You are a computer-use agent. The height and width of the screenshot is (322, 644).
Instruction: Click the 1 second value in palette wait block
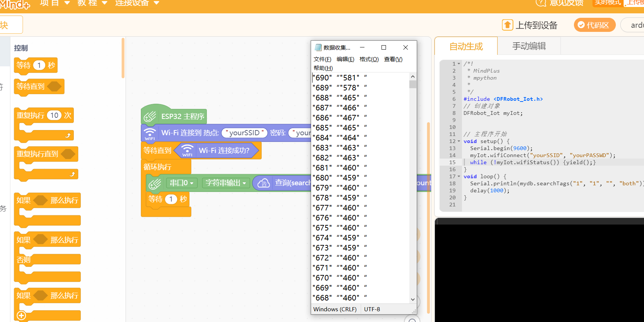coord(39,65)
